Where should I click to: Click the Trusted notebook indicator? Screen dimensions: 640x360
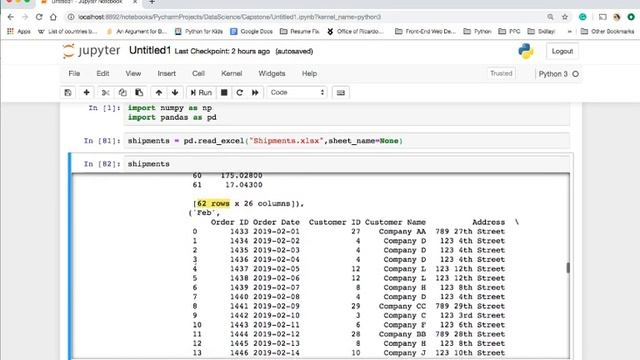click(x=501, y=73)
